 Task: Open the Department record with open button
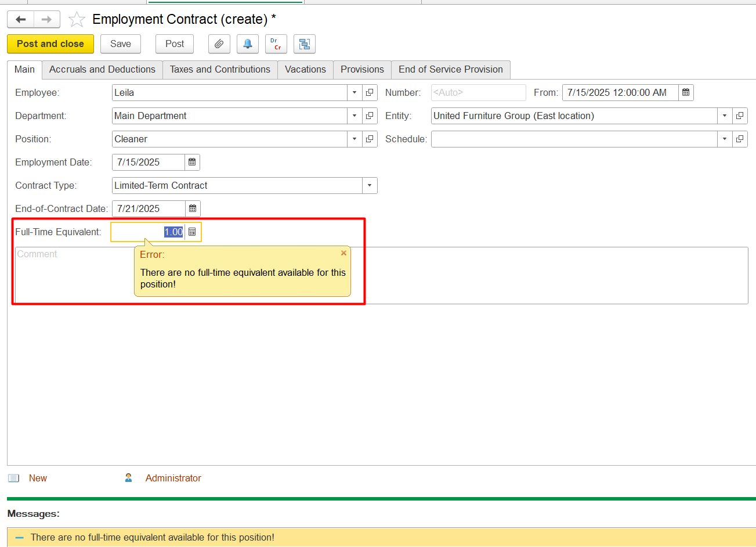[x=370, y=116]
